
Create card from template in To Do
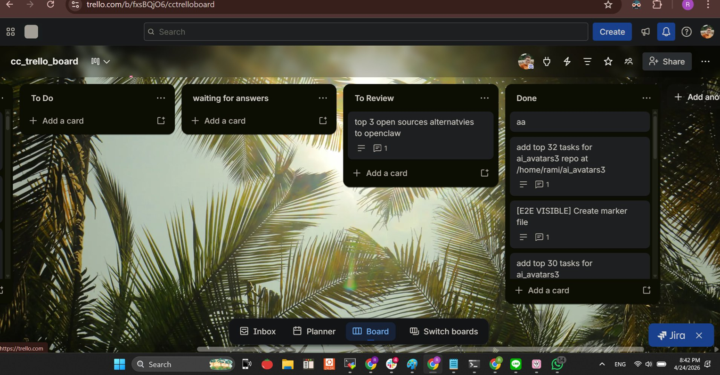pyautogui.click(x=161, y=121)
